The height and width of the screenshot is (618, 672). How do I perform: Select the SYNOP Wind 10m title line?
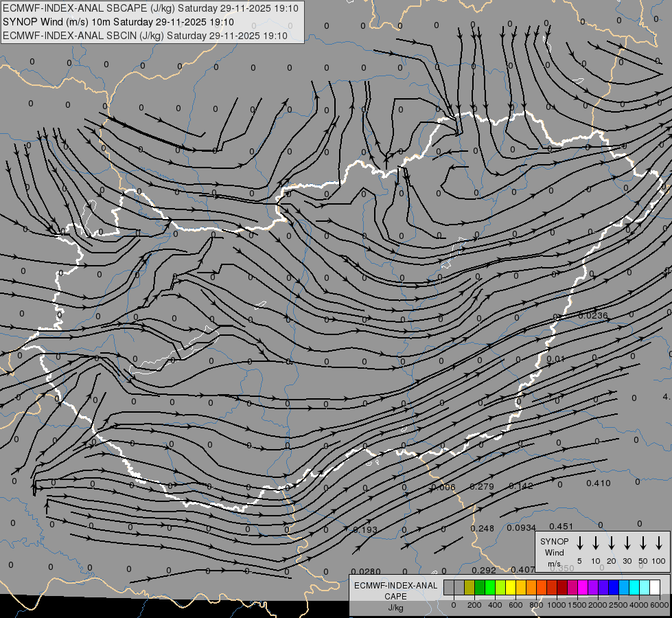click(118, 22)
